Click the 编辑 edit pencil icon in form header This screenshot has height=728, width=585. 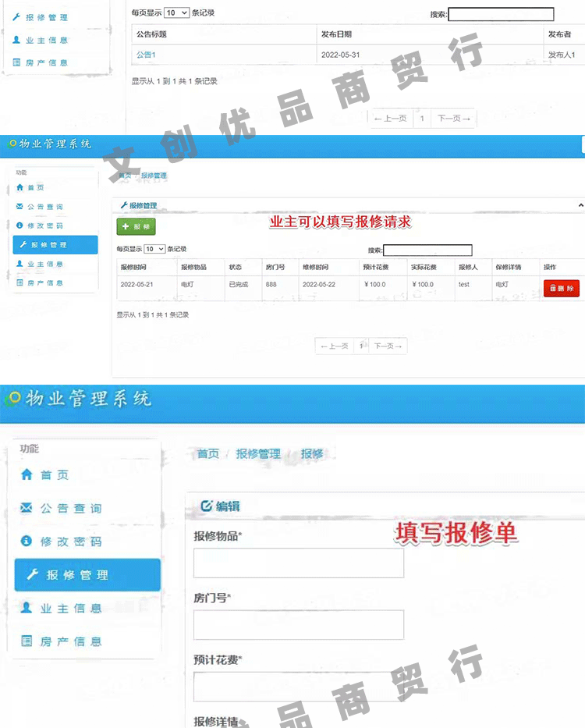tap(207, 506)
